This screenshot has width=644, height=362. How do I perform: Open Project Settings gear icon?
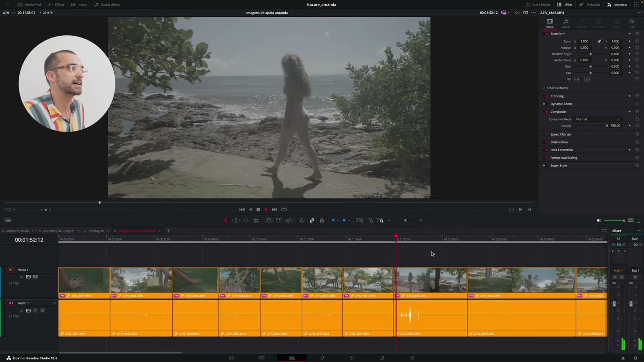[636, 358]
